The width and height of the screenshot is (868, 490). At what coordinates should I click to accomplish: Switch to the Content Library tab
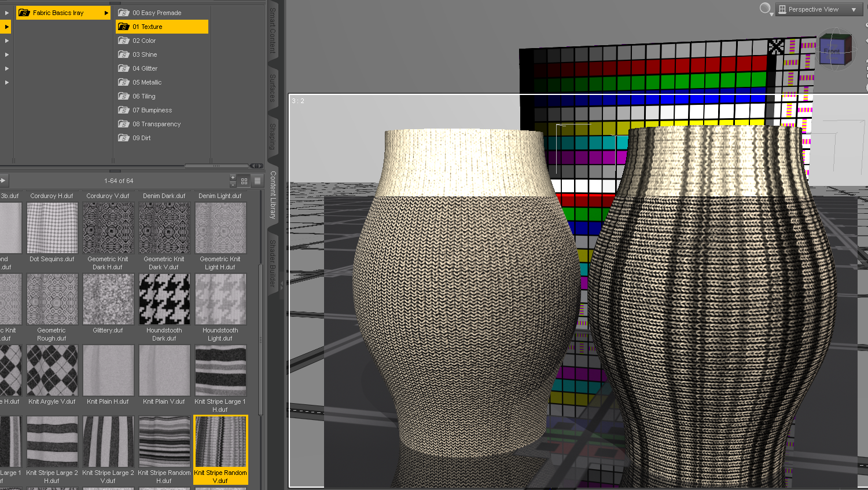[x=273, y=195]
